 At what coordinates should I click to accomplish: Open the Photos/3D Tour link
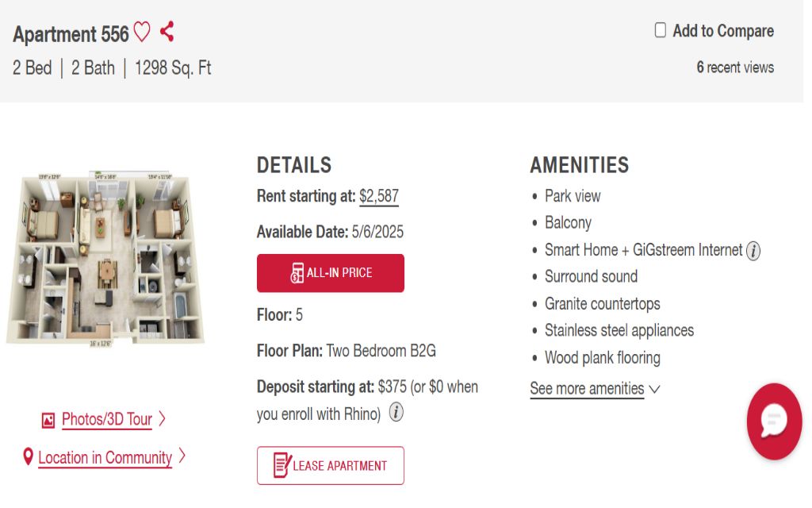pos(107,420)
